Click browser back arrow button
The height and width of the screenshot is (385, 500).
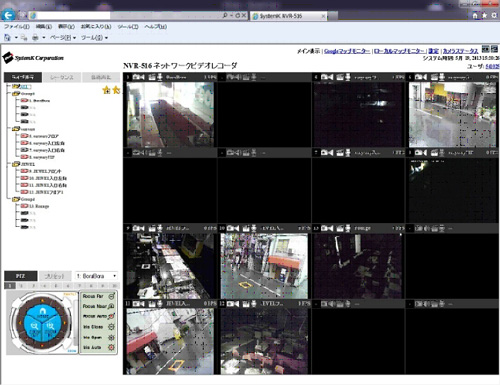pyautogui.click(x=8, y=15)
